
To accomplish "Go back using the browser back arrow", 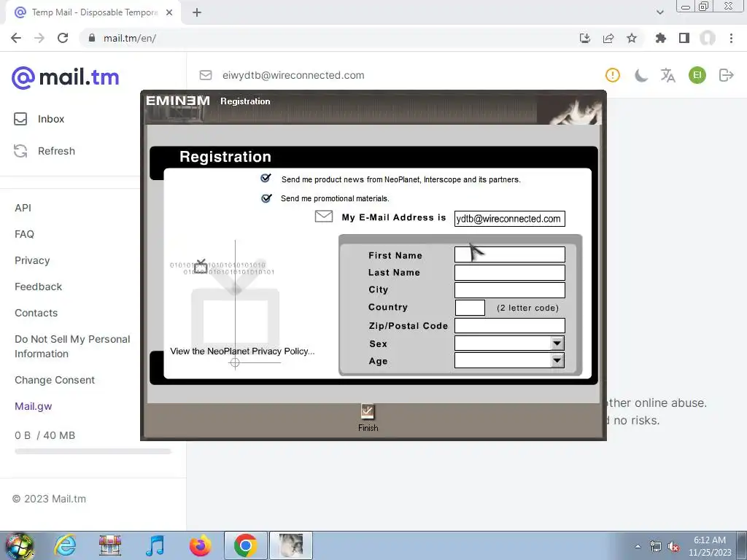I will point(16,38).
